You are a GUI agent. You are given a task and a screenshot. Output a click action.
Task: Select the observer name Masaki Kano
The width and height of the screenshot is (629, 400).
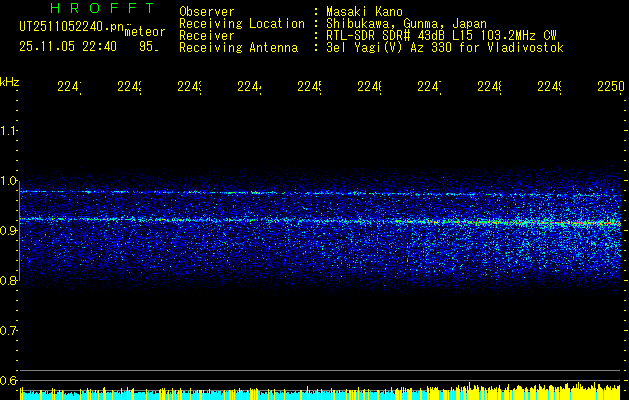[364, 12]
